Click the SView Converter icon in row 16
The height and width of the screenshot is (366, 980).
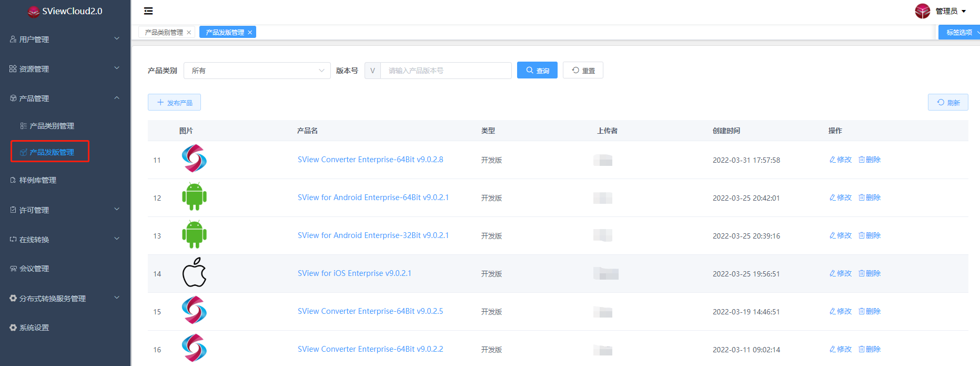(194, 348)
